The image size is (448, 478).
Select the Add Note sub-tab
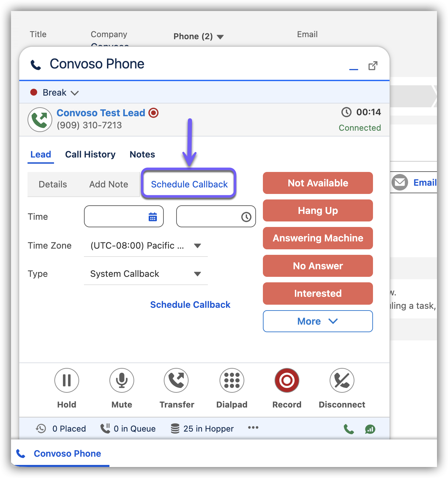[109, 184]
